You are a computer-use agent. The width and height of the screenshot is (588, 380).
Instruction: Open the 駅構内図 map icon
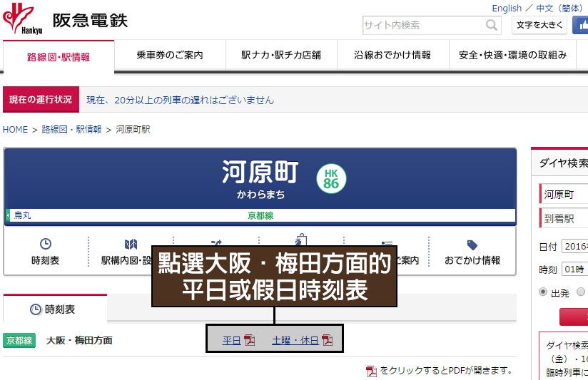coord(131,245)
